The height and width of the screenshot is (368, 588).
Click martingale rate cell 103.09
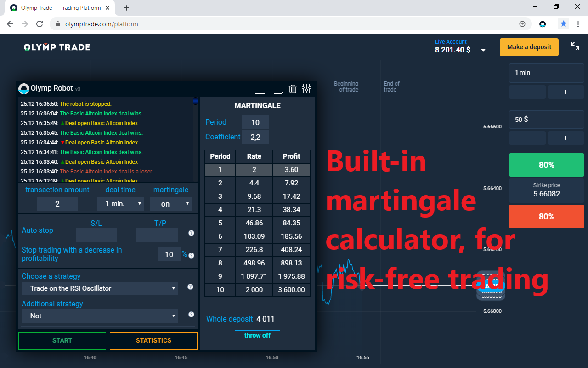pyautogui.click(x=254, y=236)
